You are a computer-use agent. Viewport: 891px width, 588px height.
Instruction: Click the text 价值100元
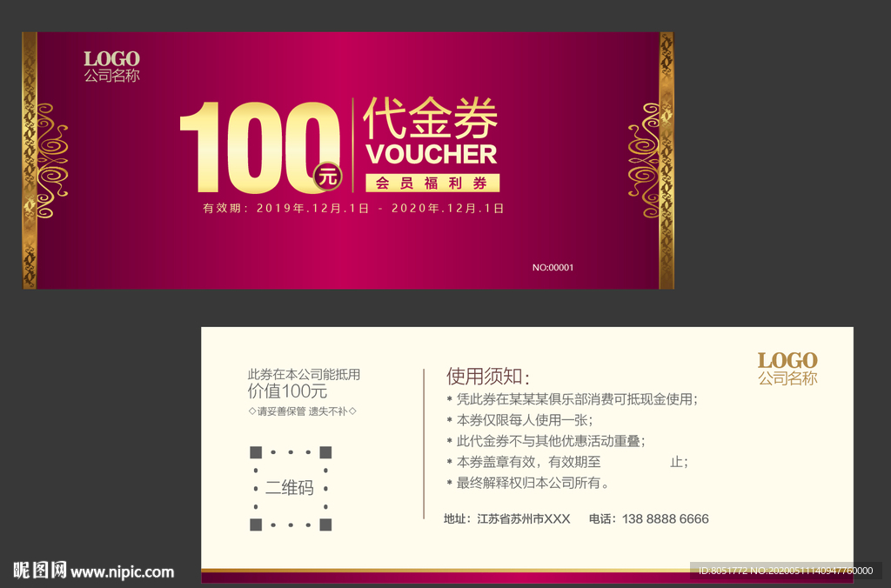287,391
